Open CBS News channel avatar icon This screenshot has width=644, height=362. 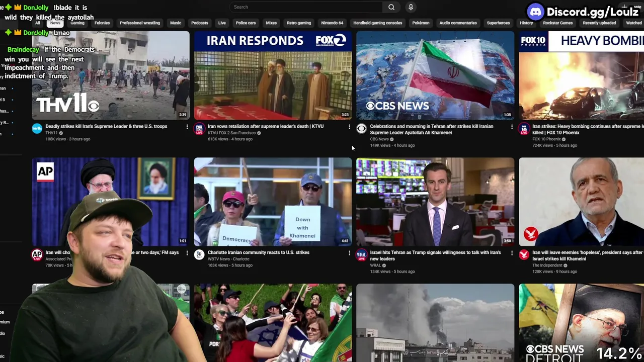[361, 129]
